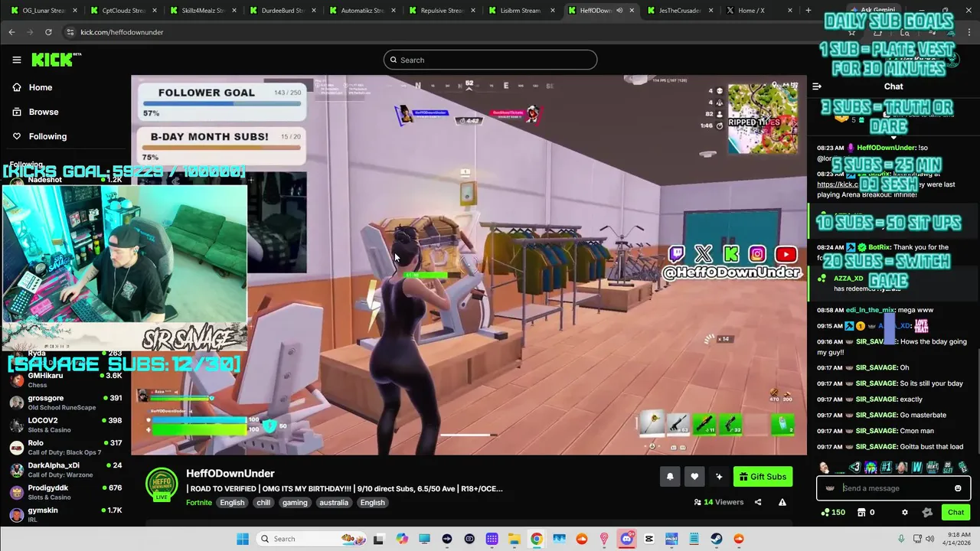Open chat settings gear
The image size is (980, 551).
(x=905, y=513)
